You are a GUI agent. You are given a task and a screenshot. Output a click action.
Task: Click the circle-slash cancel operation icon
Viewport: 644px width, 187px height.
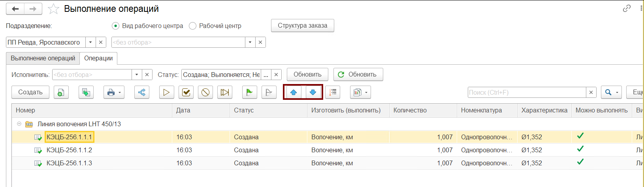(205, 92)
